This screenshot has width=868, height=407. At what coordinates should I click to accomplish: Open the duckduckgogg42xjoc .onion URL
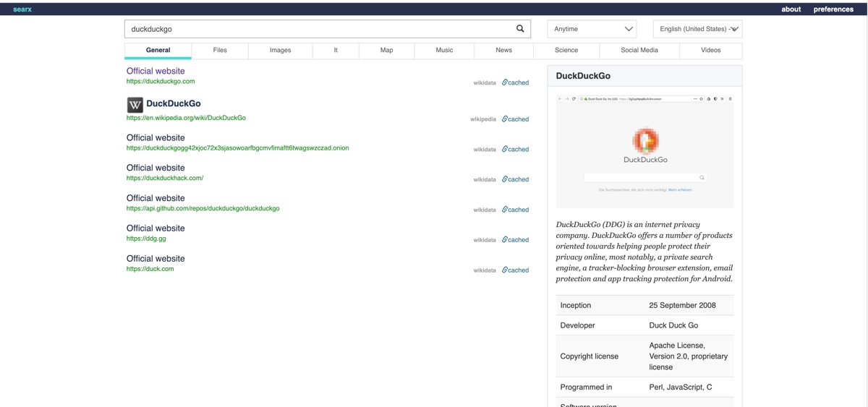237,148
